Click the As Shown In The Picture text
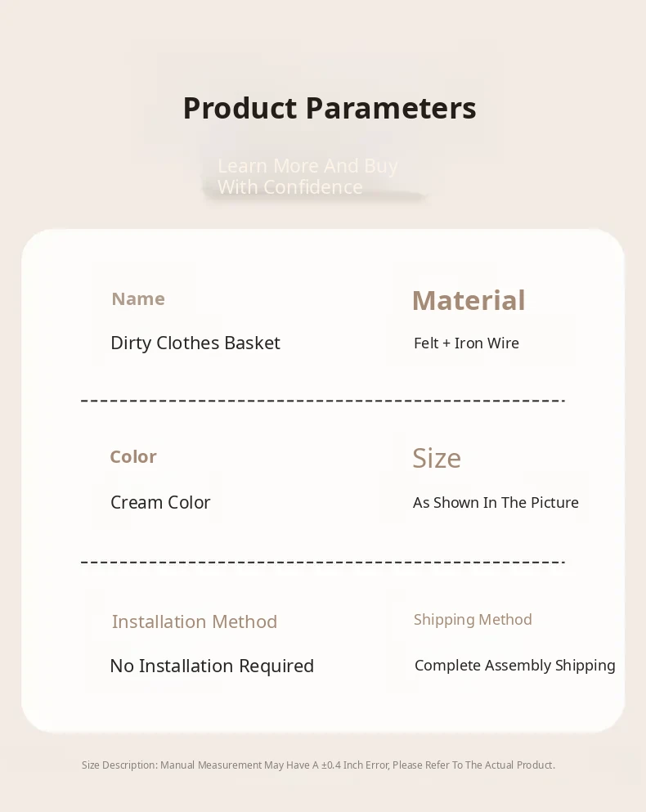Image resolution: width=646 pixels, height=812 pixels. pos(496,503)
